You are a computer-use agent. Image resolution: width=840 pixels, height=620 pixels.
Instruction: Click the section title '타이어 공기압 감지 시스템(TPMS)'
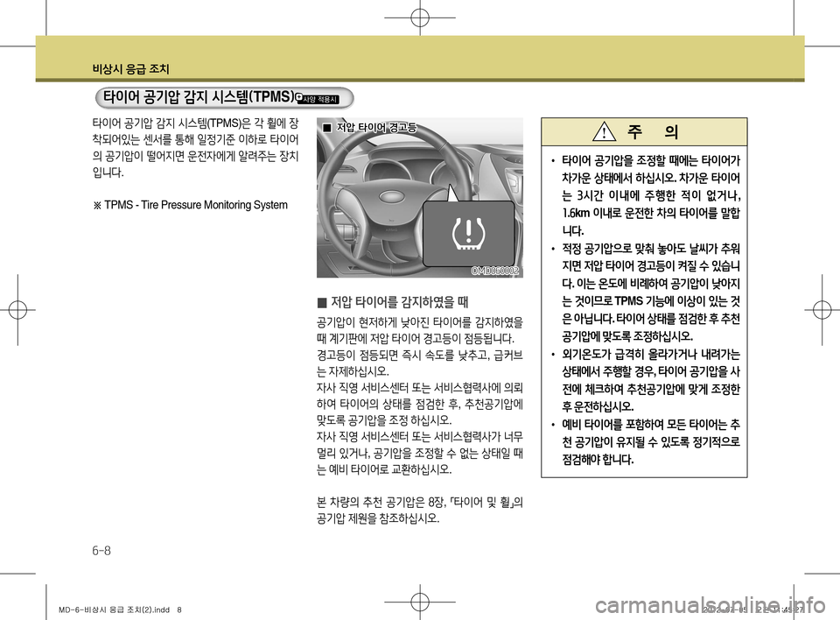pyautogui.click(x=199, y=96)
